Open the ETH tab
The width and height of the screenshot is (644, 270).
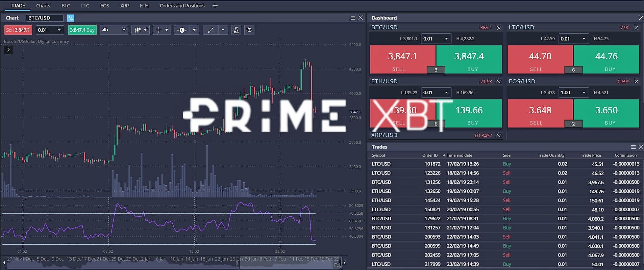pos(144,6)
